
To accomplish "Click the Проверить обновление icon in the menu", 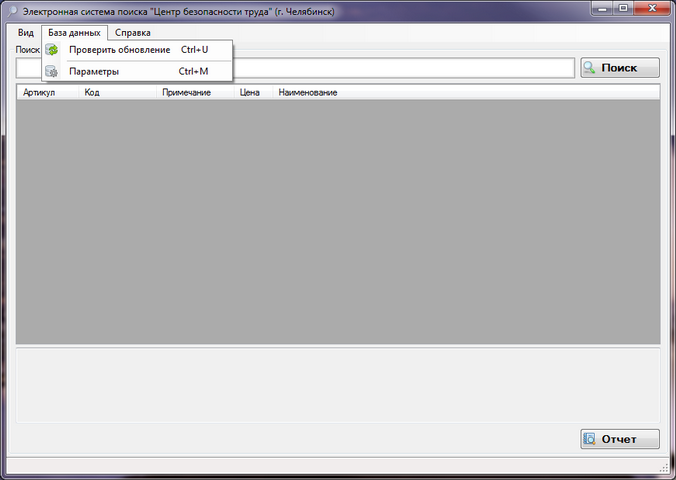I will click(x=52, y=50).
